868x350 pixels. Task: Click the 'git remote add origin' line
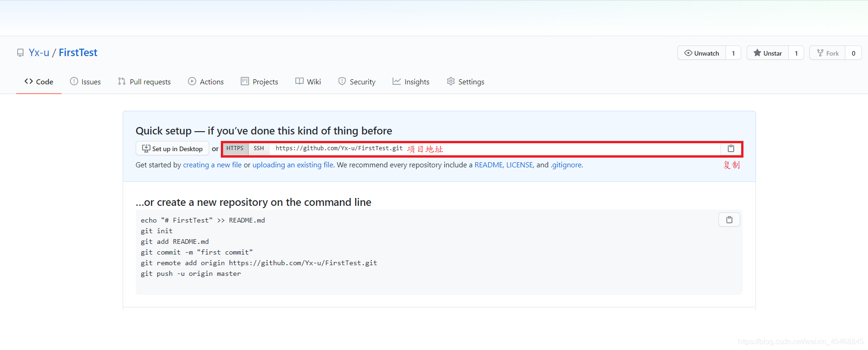[x=259, y=263]
